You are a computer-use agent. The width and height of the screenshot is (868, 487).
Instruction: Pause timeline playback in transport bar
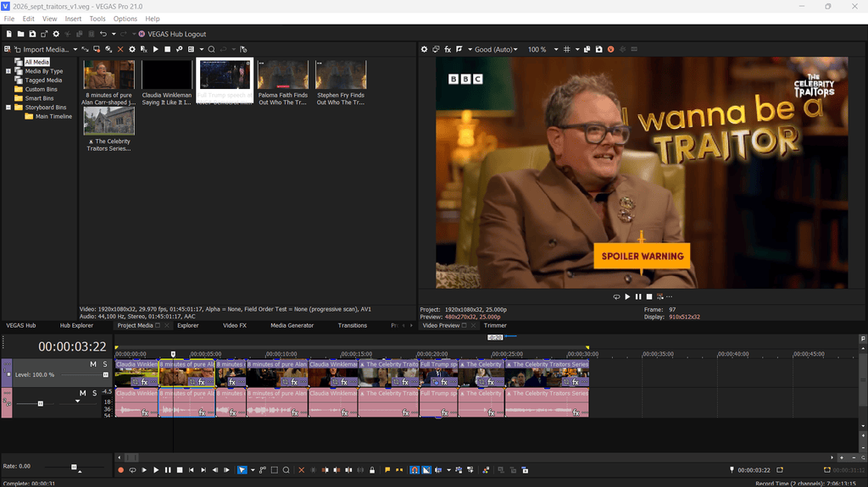[168, 470]
